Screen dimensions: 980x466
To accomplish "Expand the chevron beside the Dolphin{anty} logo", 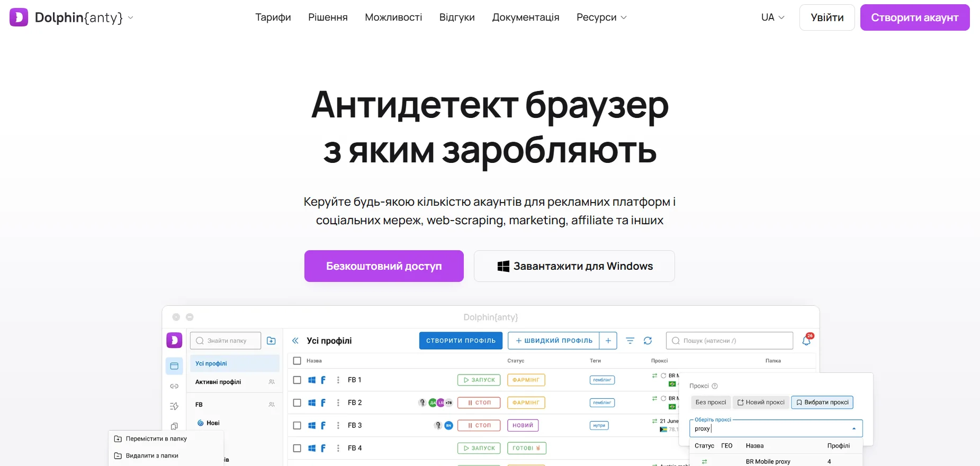I will (131, 17).
